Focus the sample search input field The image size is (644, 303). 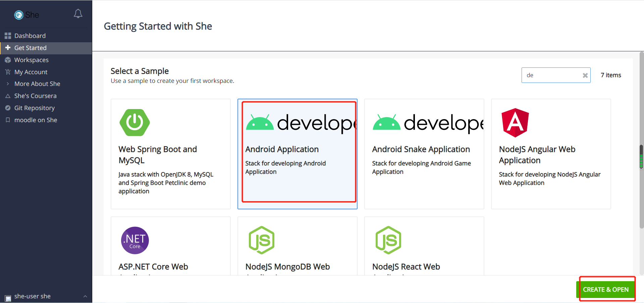tap(552, 75)
